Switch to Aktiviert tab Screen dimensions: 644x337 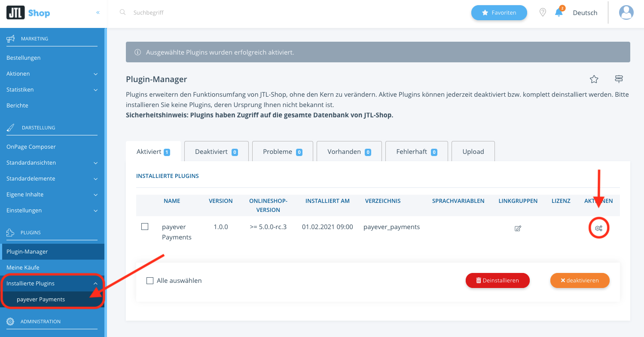coord(153,152)
